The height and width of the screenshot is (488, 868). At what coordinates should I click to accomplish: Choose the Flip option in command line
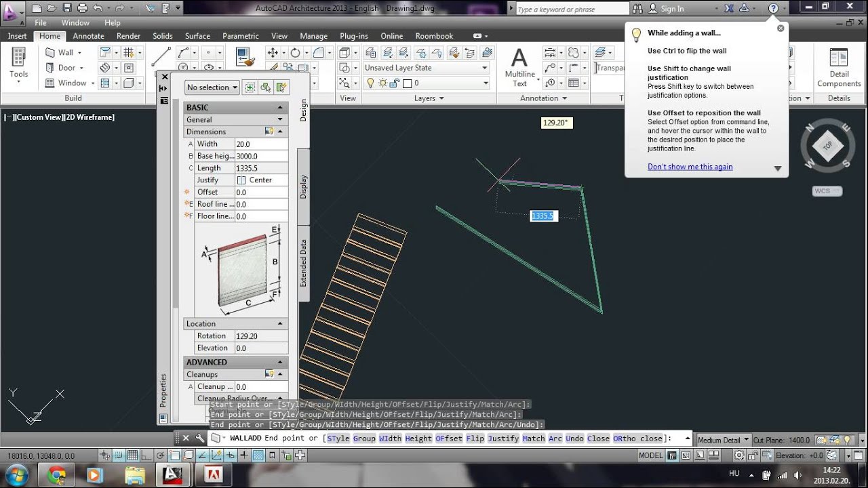[475, 439]
